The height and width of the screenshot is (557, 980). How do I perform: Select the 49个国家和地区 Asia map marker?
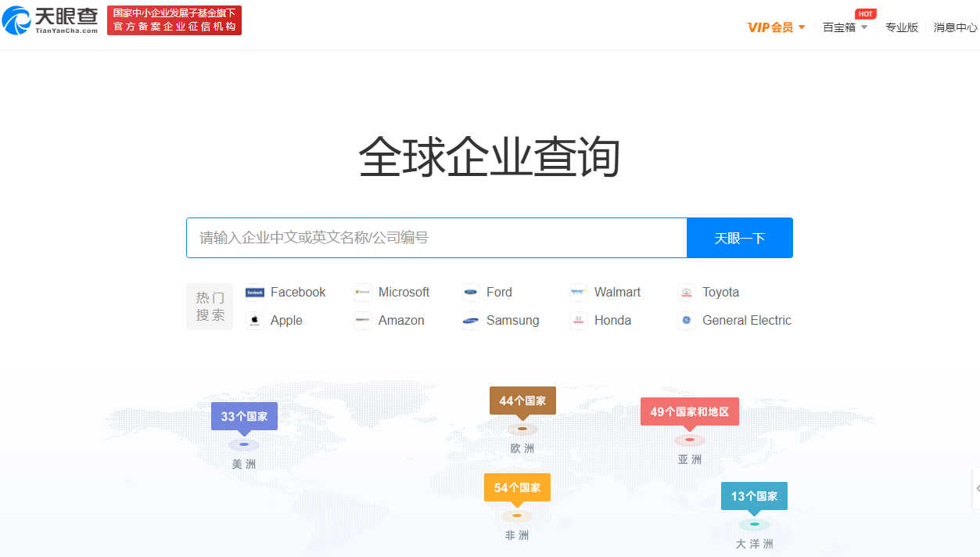(689, 411)
